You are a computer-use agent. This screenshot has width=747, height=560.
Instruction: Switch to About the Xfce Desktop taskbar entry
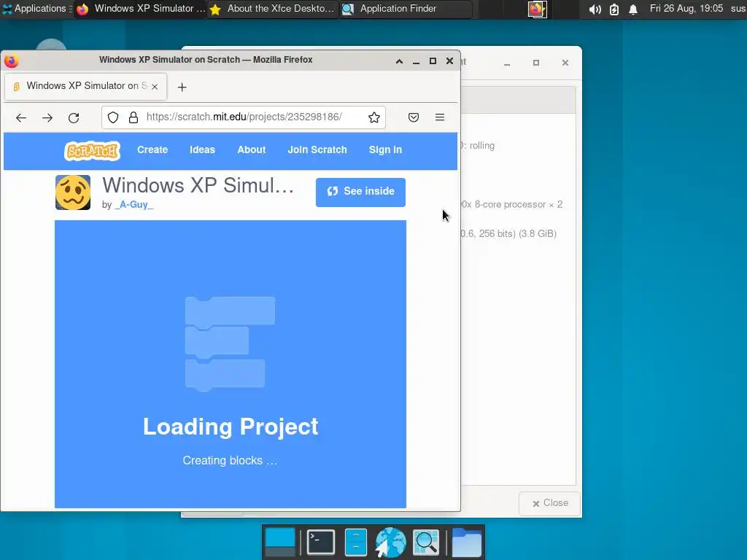[x=273, y=9]
